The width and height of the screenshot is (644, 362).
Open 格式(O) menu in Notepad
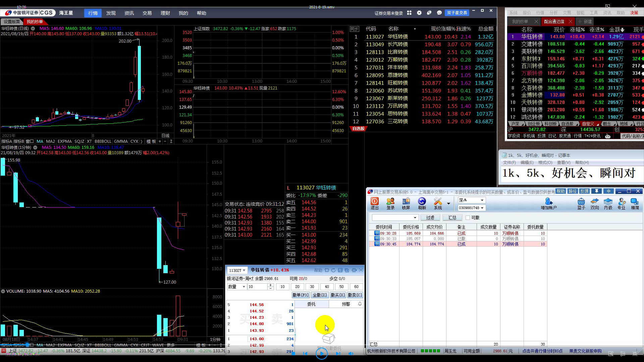545,163
